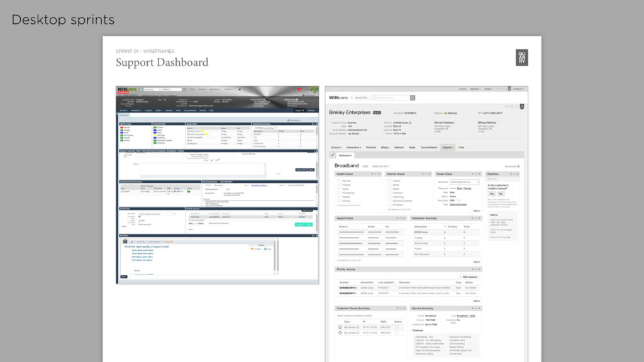The image size is (644, 362).
Task: Tick the Tracerol checkbox under Internet Check
Action: (389, 181)
